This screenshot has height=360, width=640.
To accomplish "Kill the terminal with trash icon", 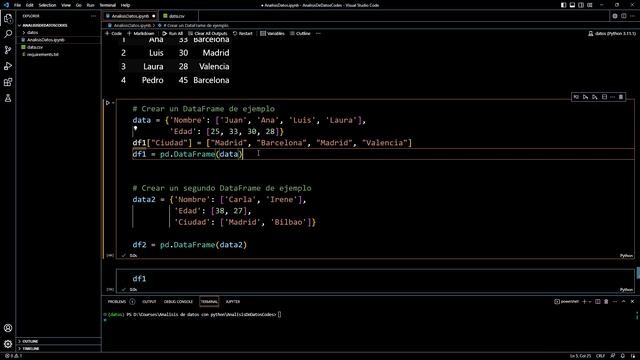I will [x=606, y=302].
